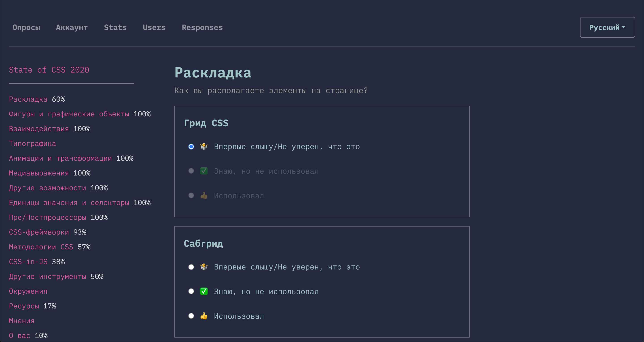Open the Мнения section link
644x342 pixels.
[x=21, y=321]
